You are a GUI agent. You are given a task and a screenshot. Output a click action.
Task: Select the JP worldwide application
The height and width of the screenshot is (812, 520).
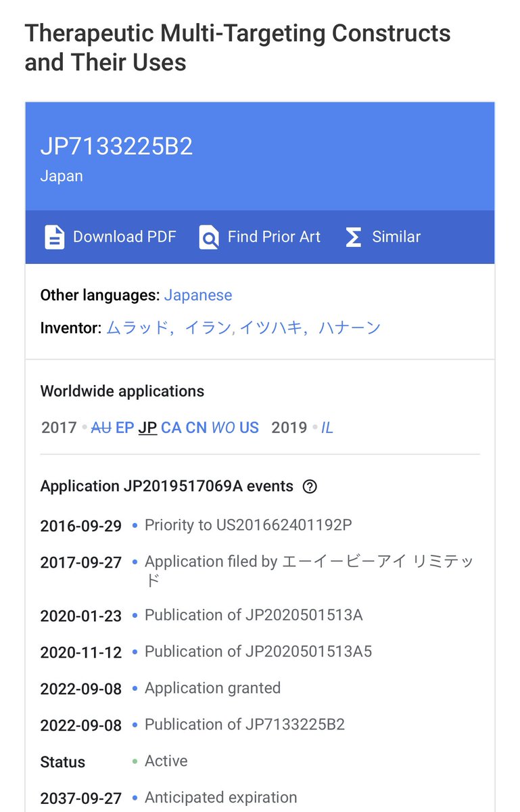tap(147, 428)
